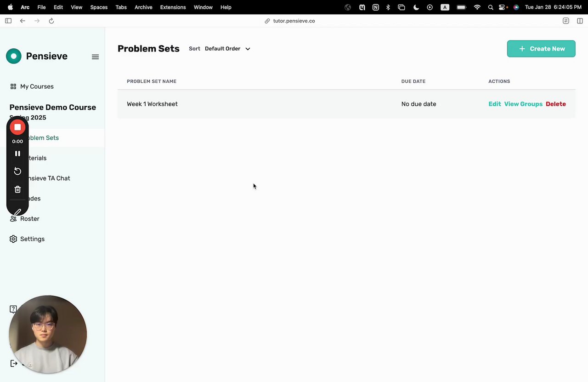Image resolution: width=588 pixels, height=382 pixels.
Task: Toggle split view icon at the toolbar's right end
Action: coord(580,21)
